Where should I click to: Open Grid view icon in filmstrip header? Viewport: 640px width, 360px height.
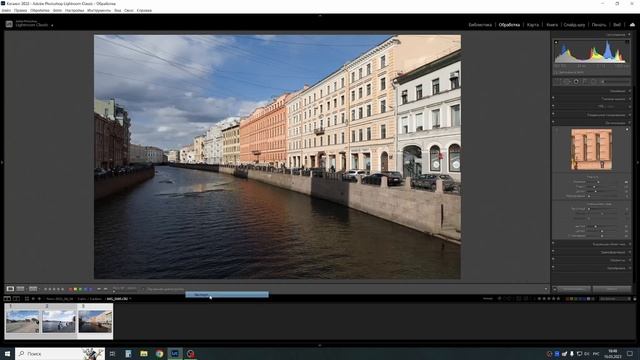pos(27,299)
